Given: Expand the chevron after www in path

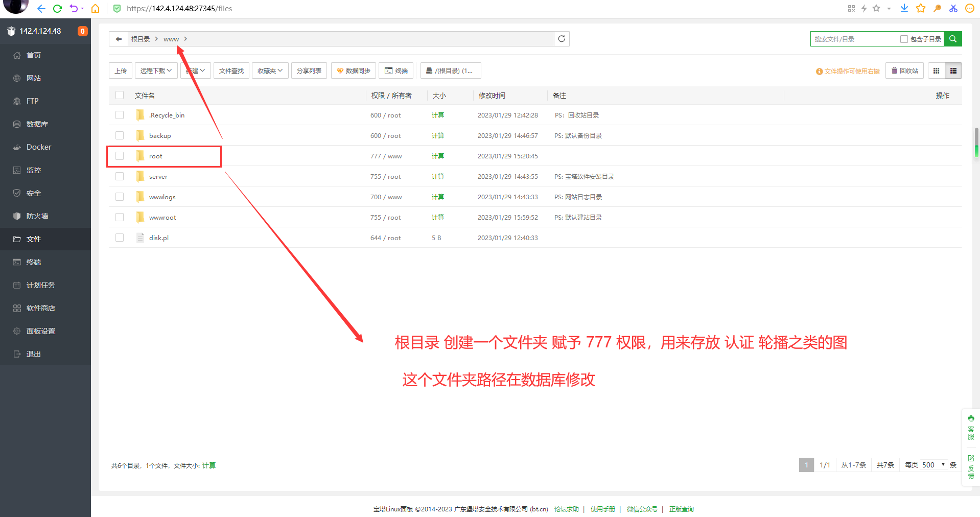Looking at the screenshot, I should pos(185,39).
